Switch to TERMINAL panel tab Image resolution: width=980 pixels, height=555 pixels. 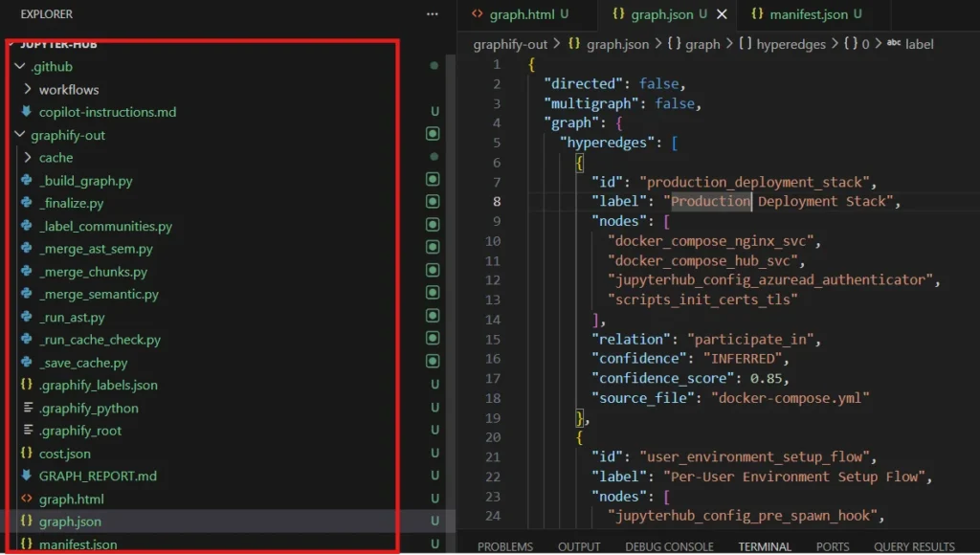pyautogui.click(x=765, y=547)
